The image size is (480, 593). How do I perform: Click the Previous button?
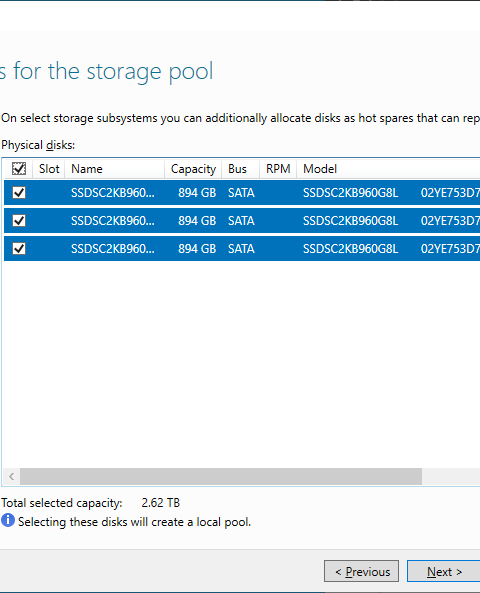(361, 571)
